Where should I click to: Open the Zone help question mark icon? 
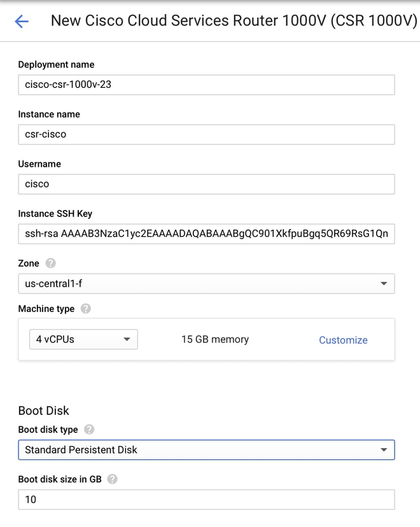tap(50, 263)
